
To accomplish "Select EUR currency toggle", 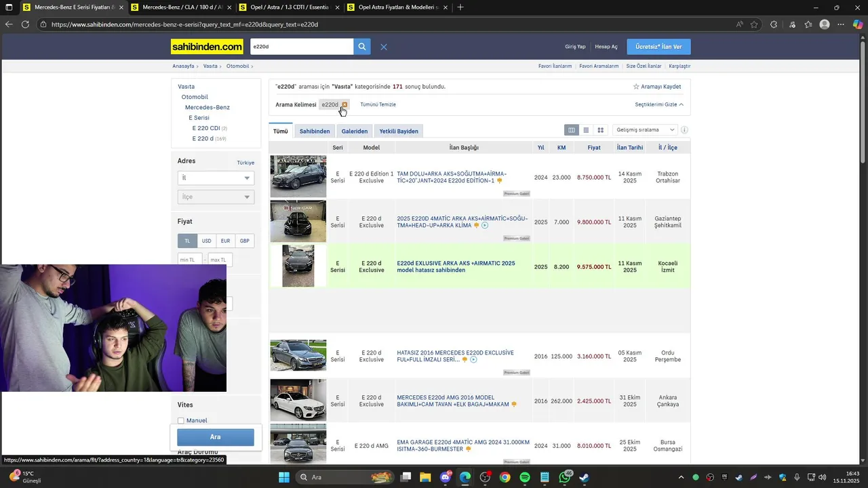I will point(225,241).
